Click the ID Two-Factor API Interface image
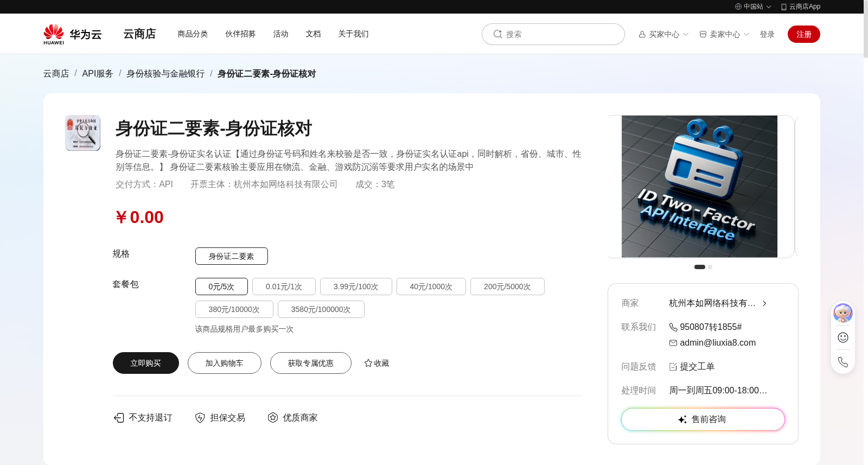The height and width of the screenshot is (465, 868). (x=699, y=186)
